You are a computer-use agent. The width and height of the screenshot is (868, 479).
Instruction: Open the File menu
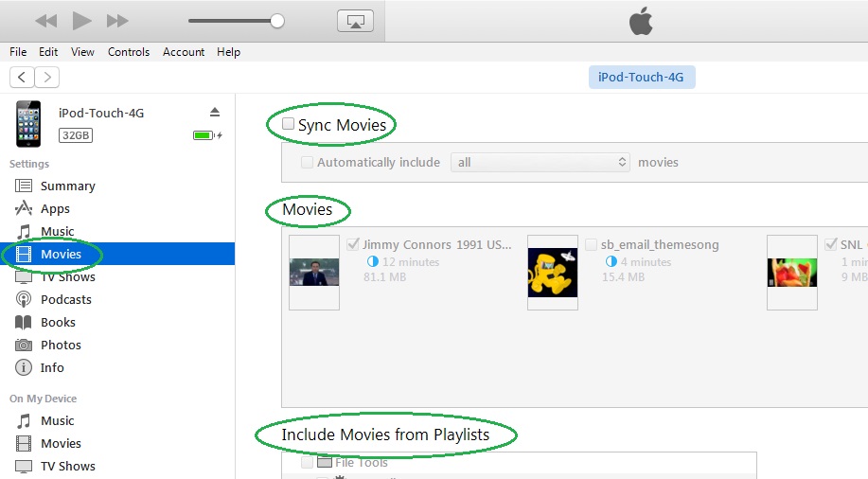(18, 51)
